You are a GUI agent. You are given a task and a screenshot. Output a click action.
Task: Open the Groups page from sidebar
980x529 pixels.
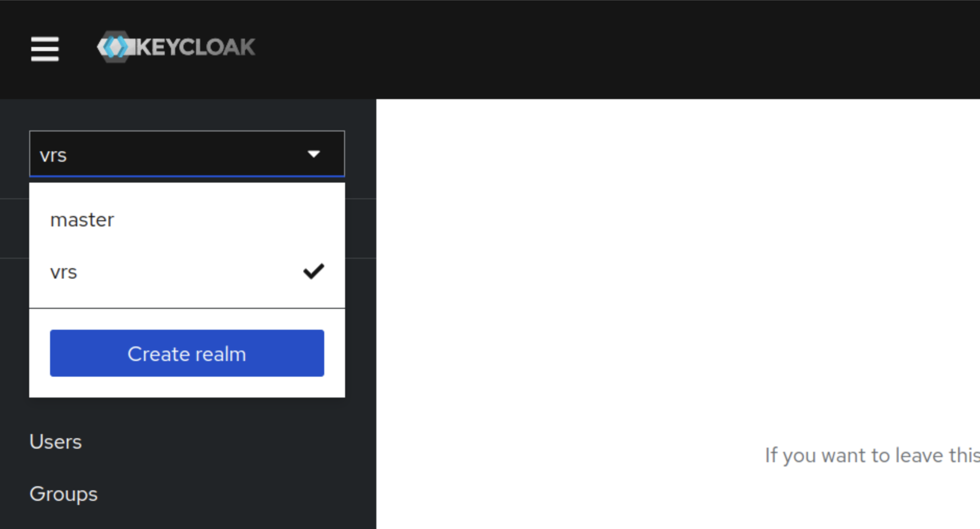pyautogui.click(x=64, y=494)
